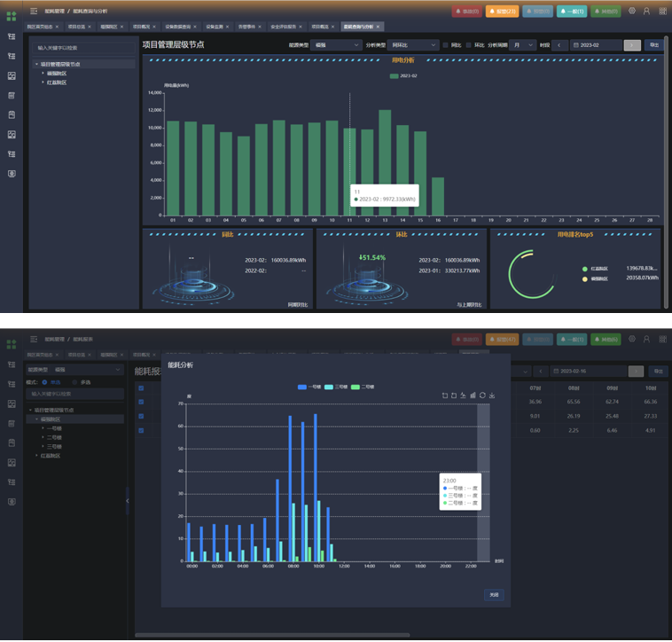This screenshot has width=672, height=642.
Task: Collapse the sidebar menu in the bottom screenshot
Action: tap(34, 339)
